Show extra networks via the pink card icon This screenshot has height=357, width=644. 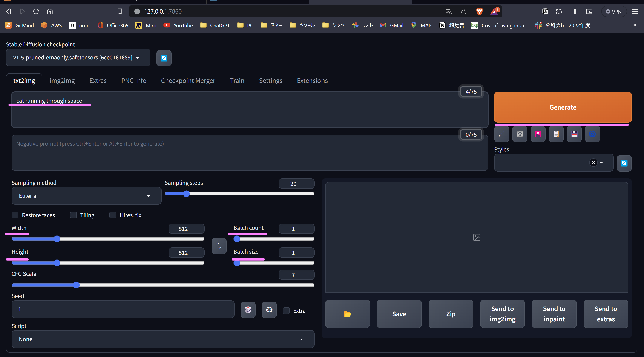pyautogui.click(x=538, y=134)
